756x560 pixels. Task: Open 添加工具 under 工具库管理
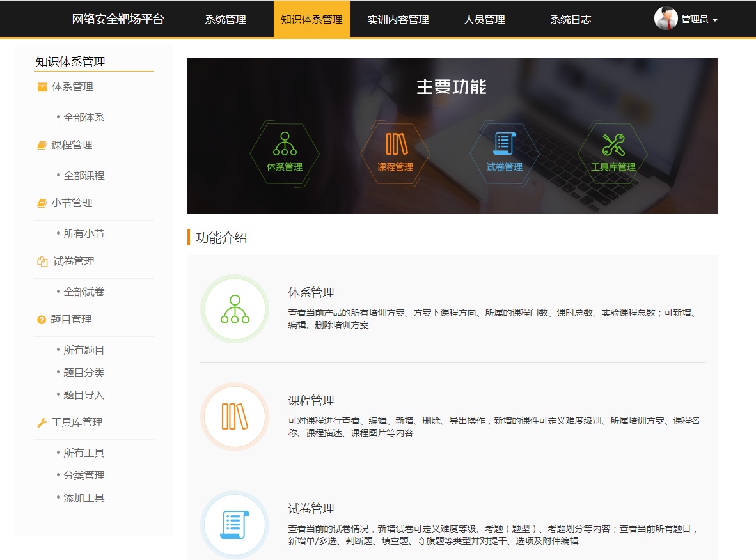[x=84, y=498]
